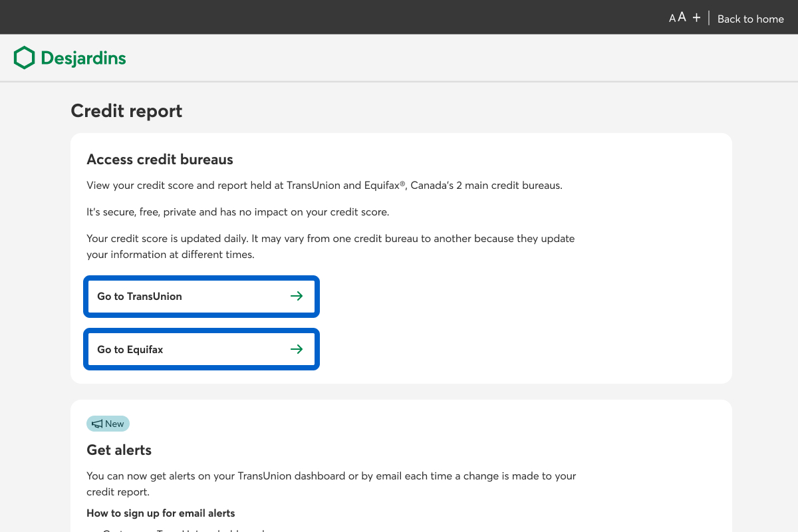Click the Access credit bureaus heading
The height and width of the screenshot is (532, 798).
pyautogui.click(x=160, y=160)
